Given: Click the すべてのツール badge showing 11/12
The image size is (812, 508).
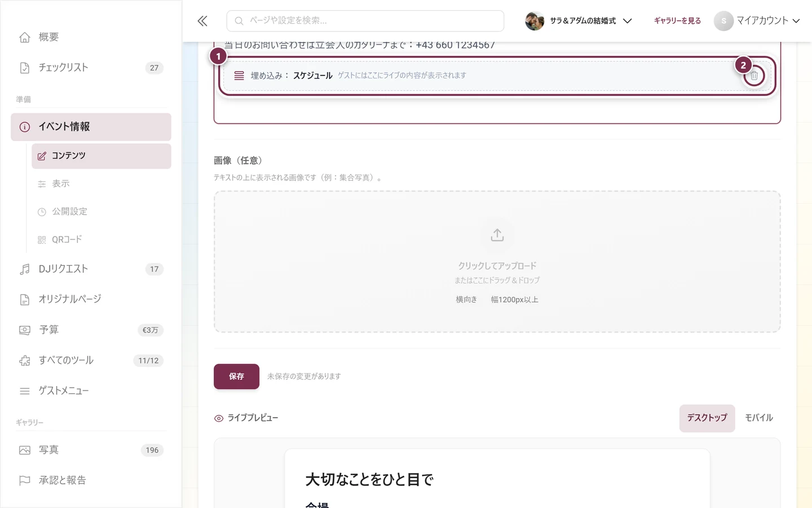Looking at the screenshot, I should tap(148, 361).
